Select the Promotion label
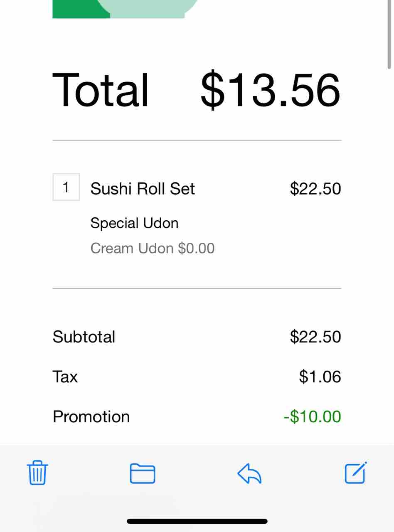Image resolution: width=394 pixels, height=532 pixels. [x=91, y=416]
